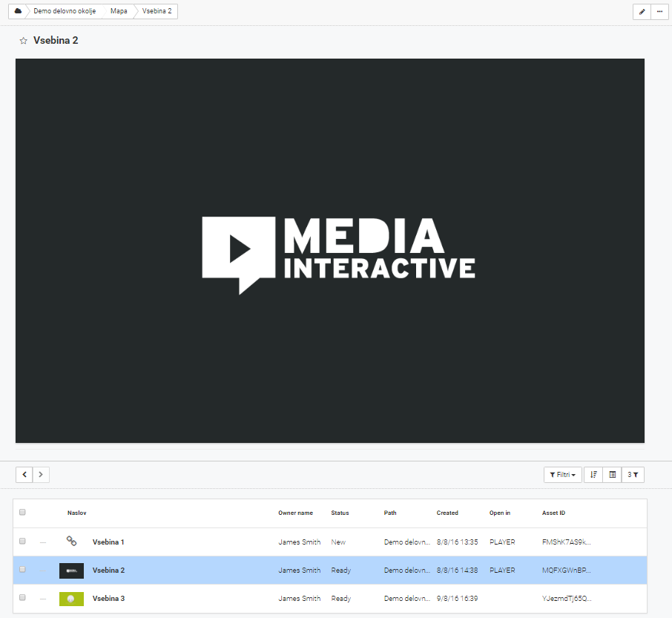Click the Media Interactive video preview
This screenshot has width=672, height=618.
(330, 251)
